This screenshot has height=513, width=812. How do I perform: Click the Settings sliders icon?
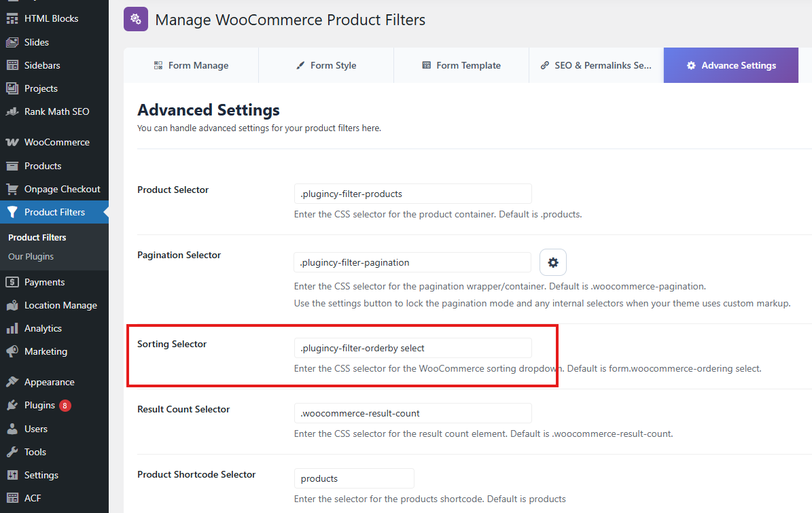point(12,475)
